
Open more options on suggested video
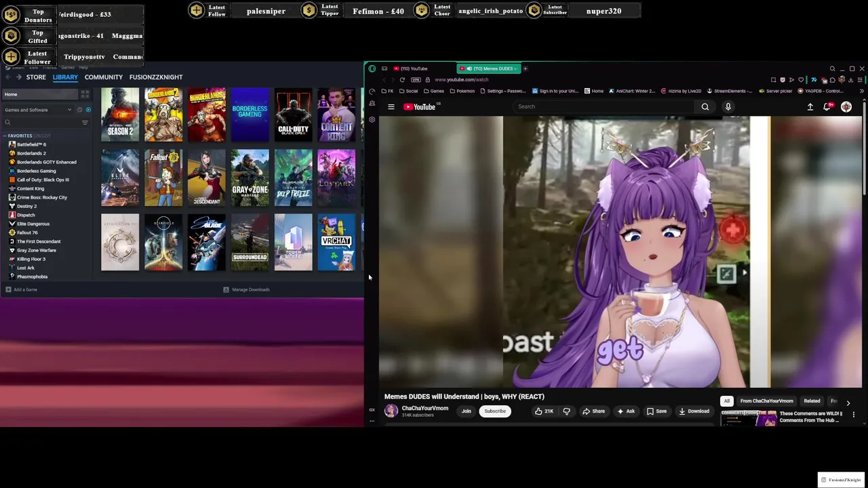854,414
